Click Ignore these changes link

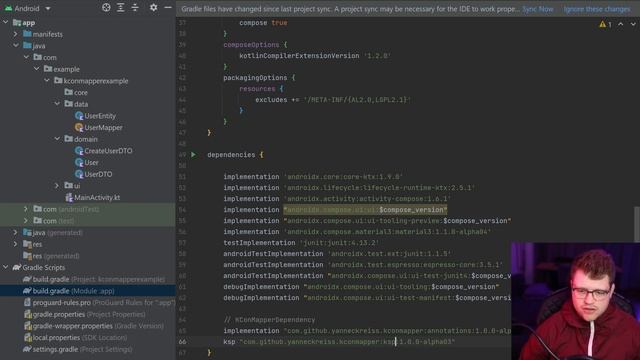(597, 9)
